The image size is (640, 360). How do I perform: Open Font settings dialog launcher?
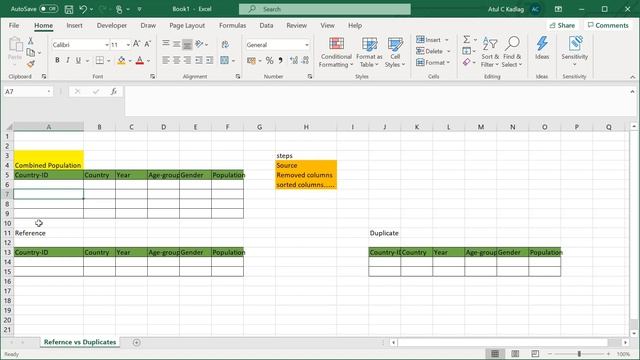[x=152, y=76]
